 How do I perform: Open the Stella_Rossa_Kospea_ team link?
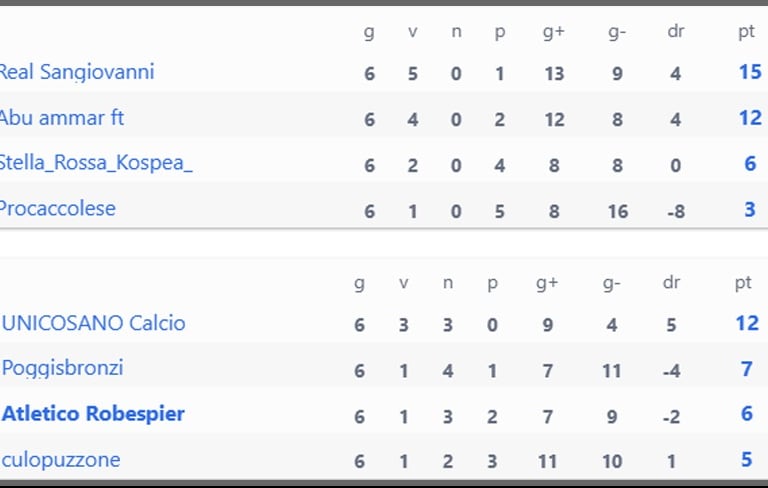[96, 163]
